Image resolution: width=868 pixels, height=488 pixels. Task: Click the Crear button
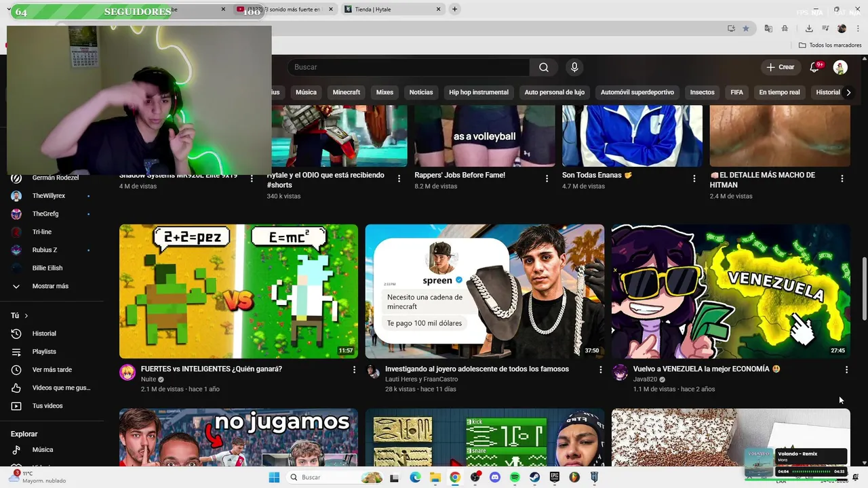click(x=780, y=67)
